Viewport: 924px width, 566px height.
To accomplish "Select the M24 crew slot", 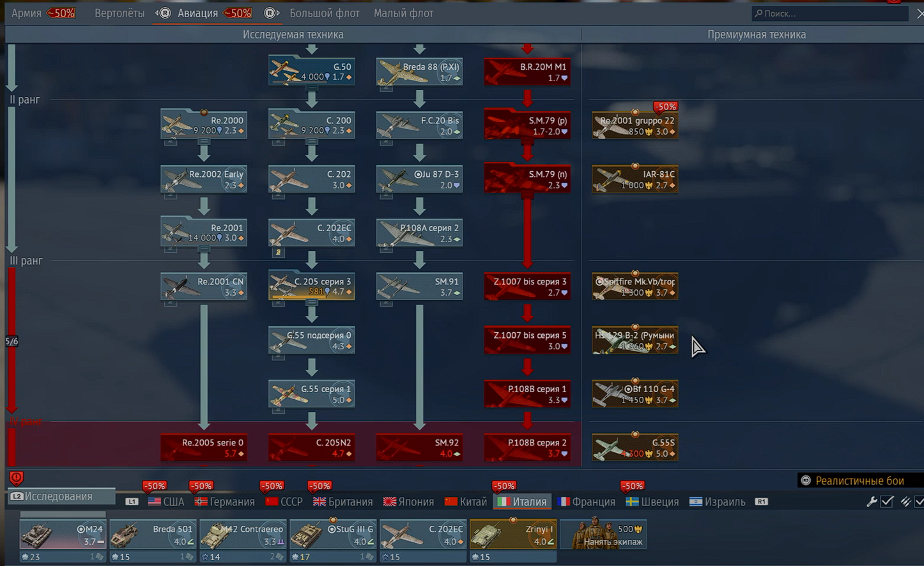I will (x=62, y=535).
